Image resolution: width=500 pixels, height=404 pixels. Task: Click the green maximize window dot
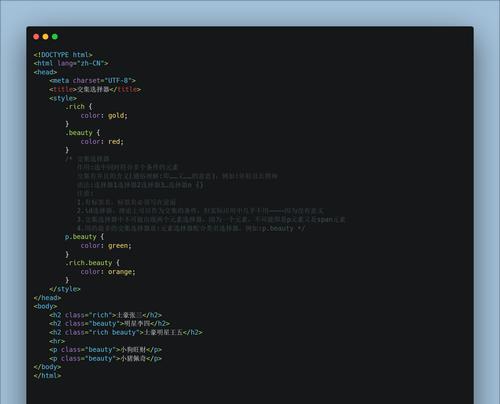[x=55, y=37]
